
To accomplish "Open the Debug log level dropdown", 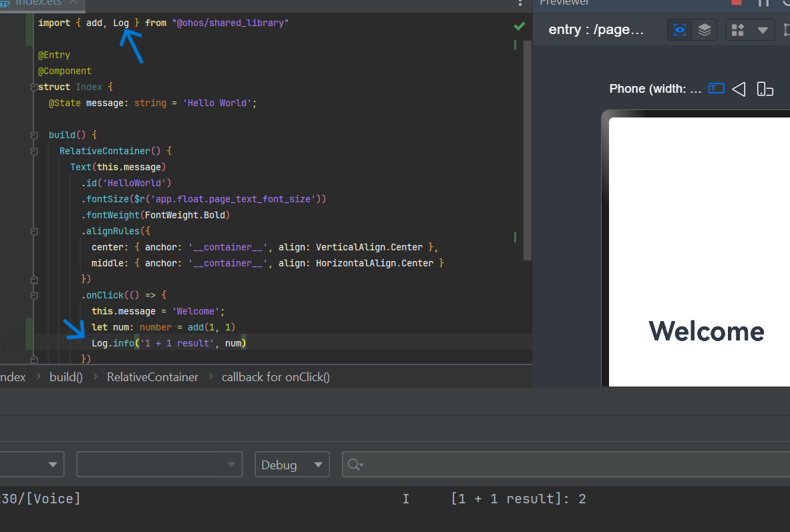I will (292, 465).
